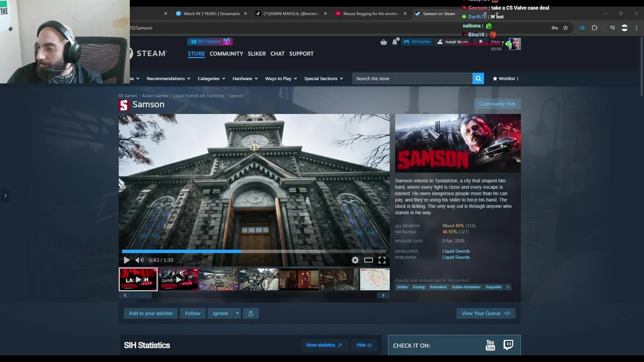The height and width of the screenshot is (362, 644).
Task: Expand Categories dropdown
Action: tap(211, 78)
